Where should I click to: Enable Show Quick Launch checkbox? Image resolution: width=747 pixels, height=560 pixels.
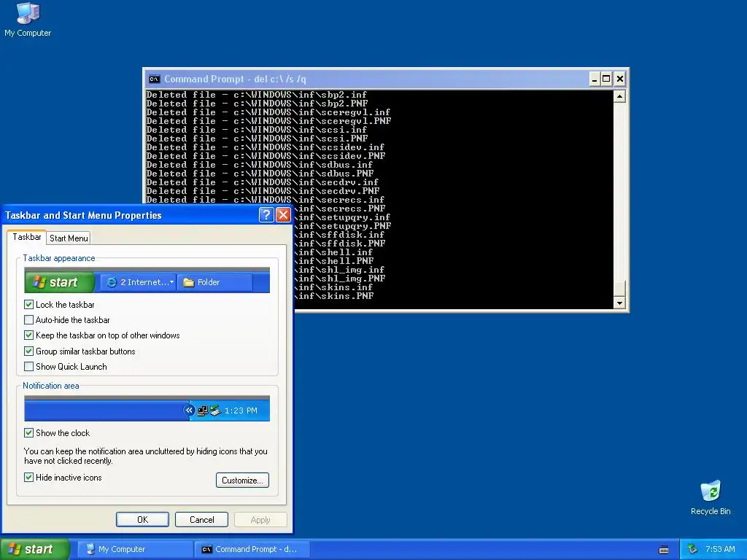pyautogui.click(x=28, y=367)
